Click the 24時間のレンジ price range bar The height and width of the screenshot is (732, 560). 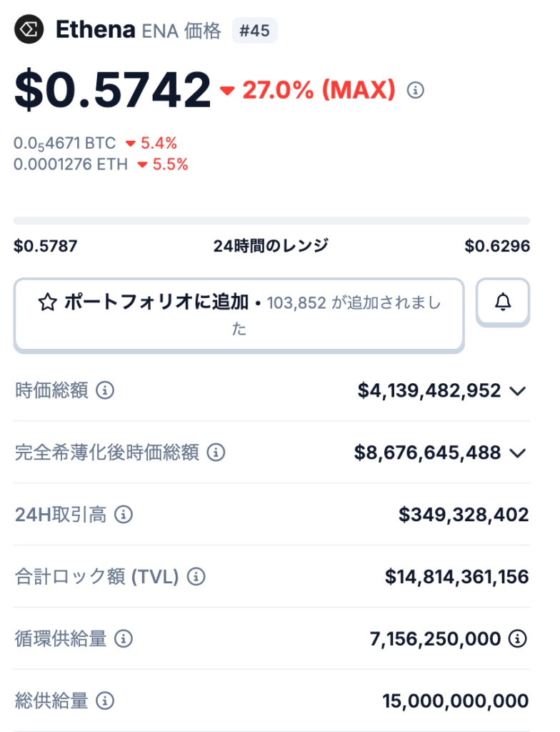(271, 221)
